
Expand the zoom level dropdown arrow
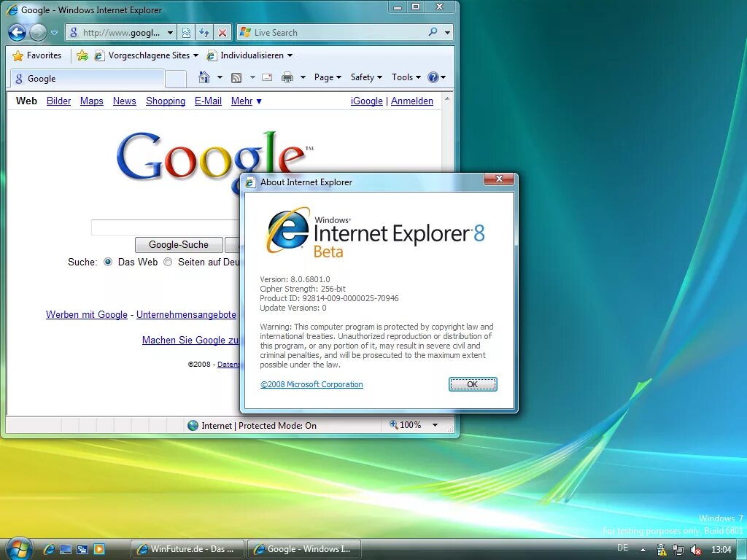coord(435,425)
